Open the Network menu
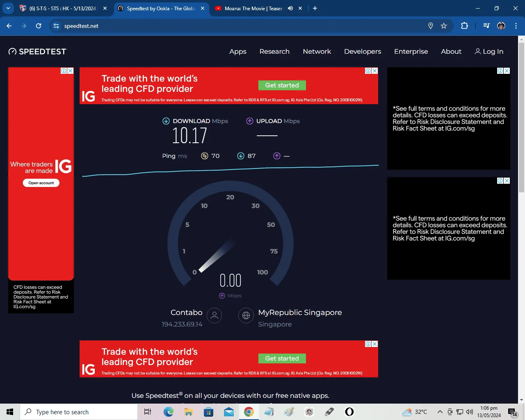525x420 pixels. pos(317,51)
